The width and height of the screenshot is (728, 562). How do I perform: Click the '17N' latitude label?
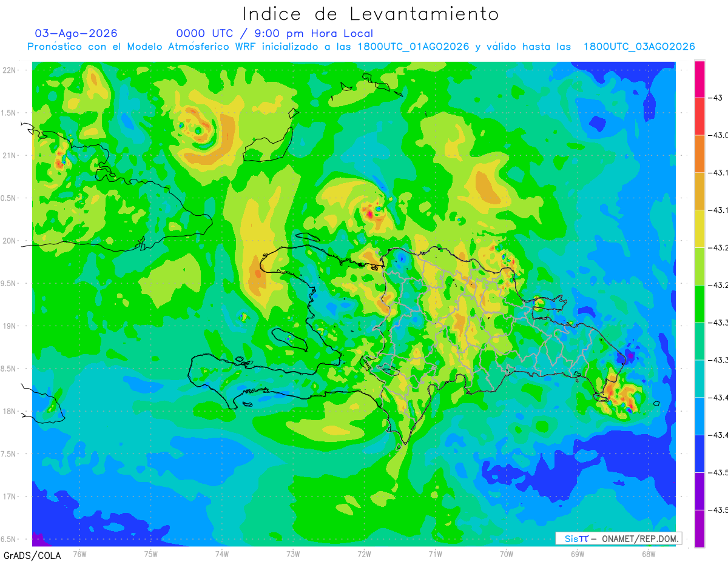point(9,497)
